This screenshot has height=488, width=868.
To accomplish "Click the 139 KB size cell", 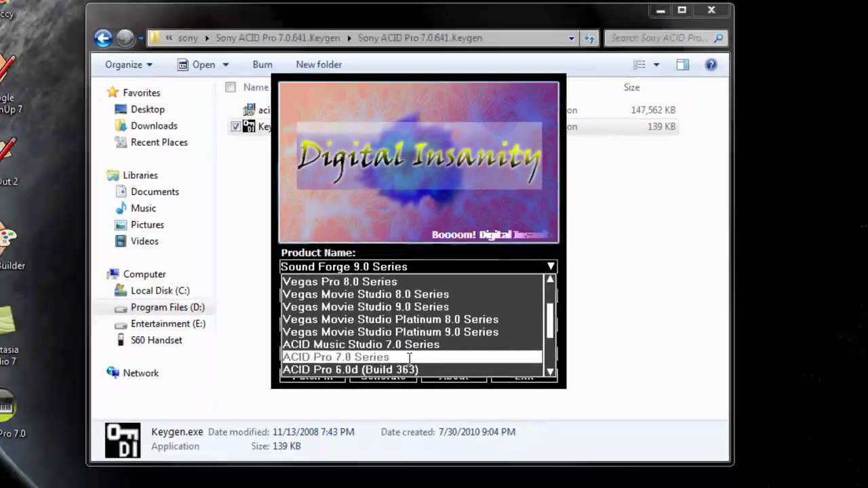I will [661, 126].
